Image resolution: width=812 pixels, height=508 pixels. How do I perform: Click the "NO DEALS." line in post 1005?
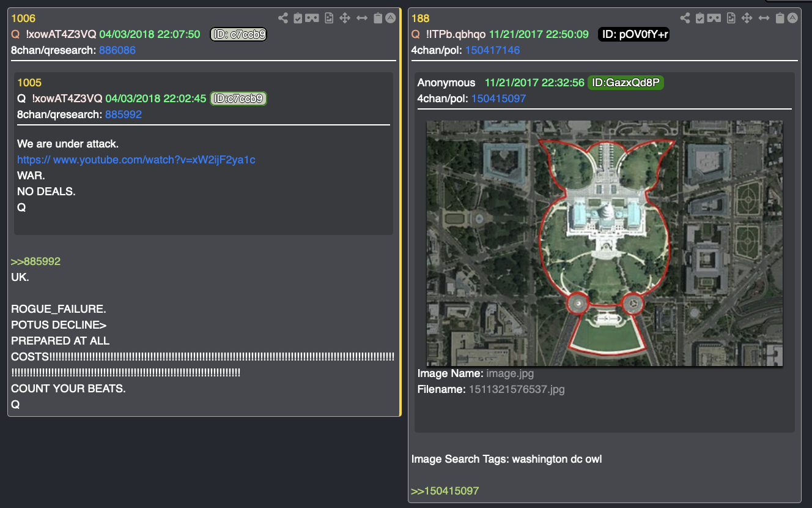[x=46, y=192]
